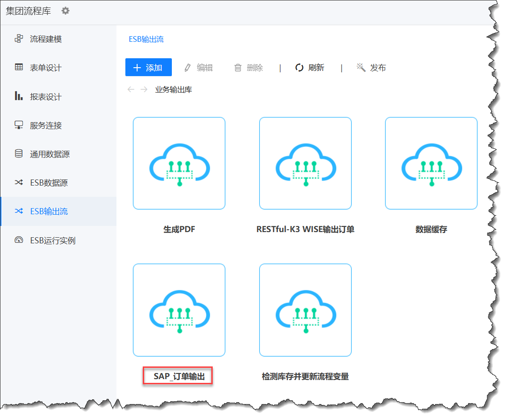Click the 报表设计 bar chart icon

click(19, 96)
